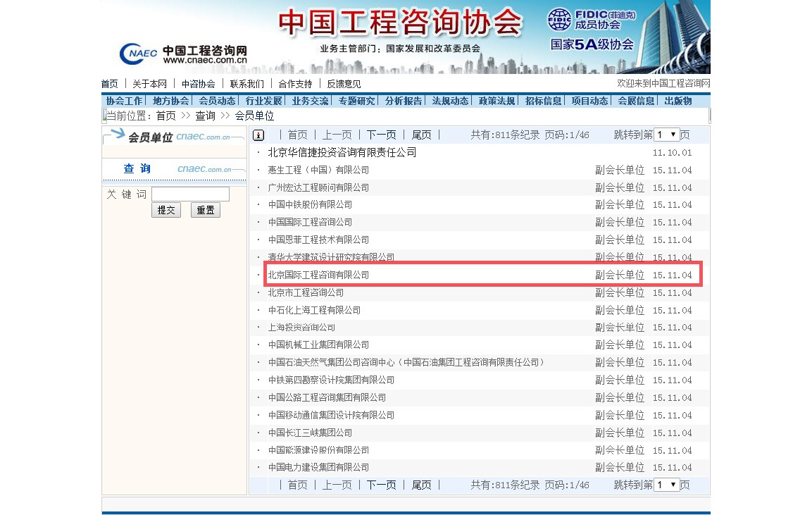The width and height of the screenshot is (812, 515).
Task: Go to 下一页 in bottom pagination
Action: coord(382,485)
